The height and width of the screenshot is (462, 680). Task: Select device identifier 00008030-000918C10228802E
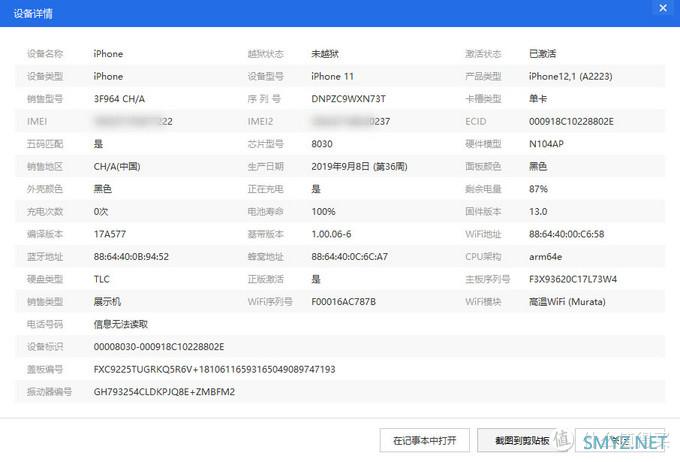(159, 347)
